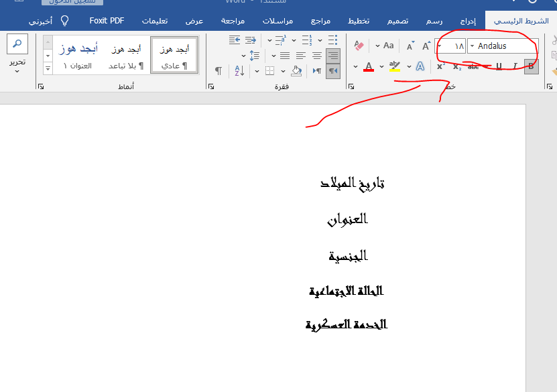The image size is (557, 392).
Task: Expand the Numbering dropdown arrow
Action: click(294, 40)
